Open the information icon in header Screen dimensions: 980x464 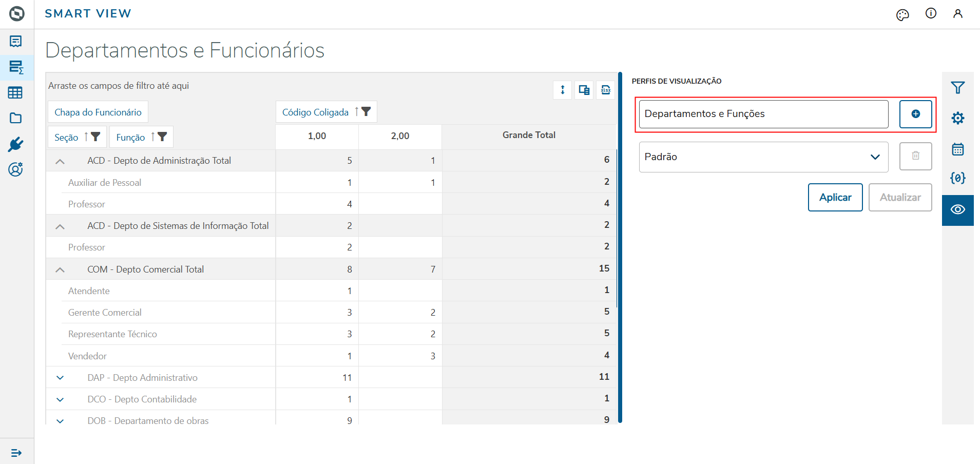coord(931,14)
